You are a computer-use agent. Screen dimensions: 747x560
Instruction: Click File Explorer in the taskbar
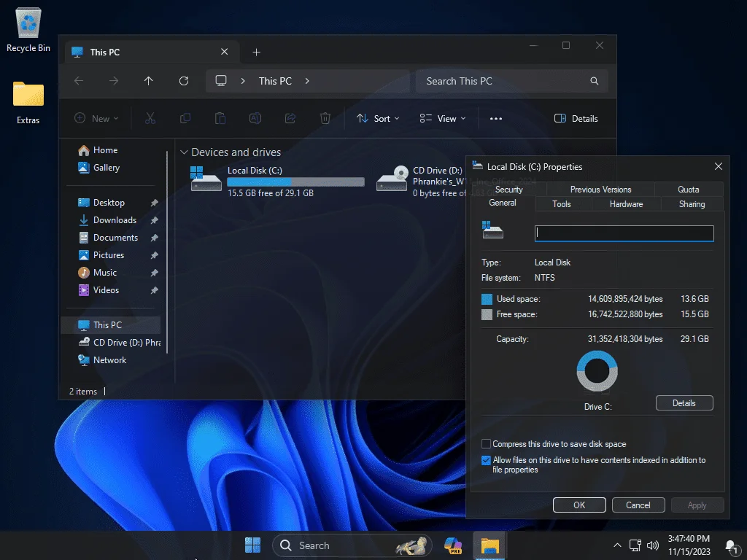[489, 545]
